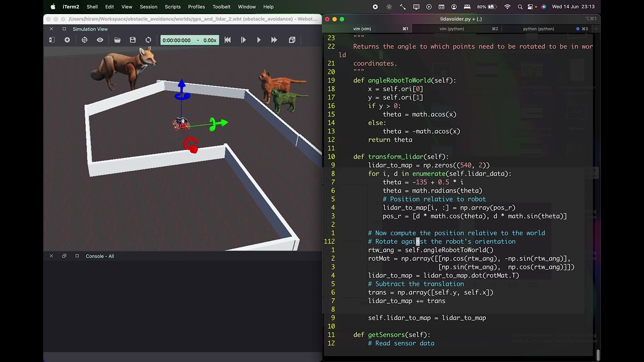Viewport: 644px width, 362px height.
Task: Launch Siri from the menu bar
Action: 543,7
